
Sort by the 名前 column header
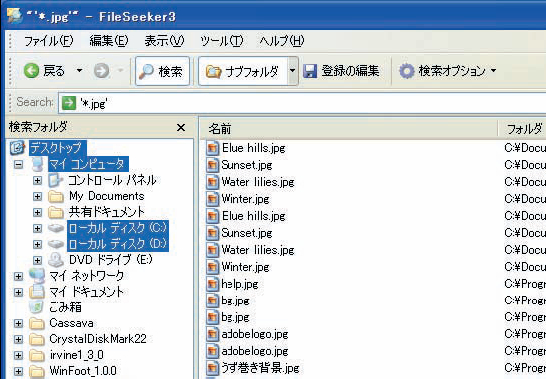click(349, 129)
